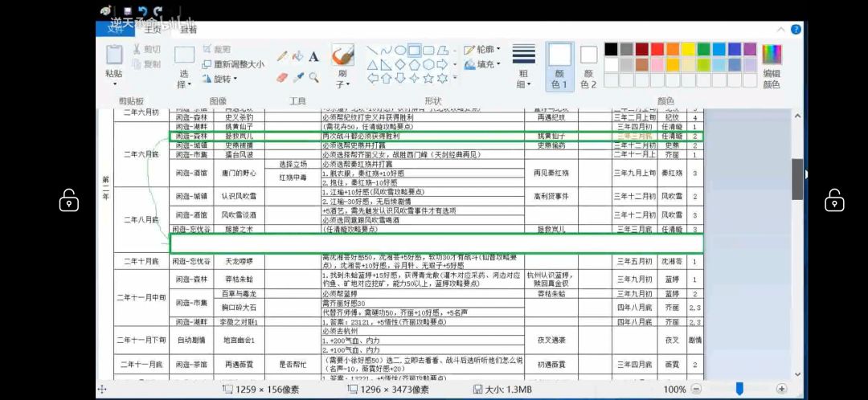Choose the Triangle shape
868x400 pixels.
pos(372,65)
